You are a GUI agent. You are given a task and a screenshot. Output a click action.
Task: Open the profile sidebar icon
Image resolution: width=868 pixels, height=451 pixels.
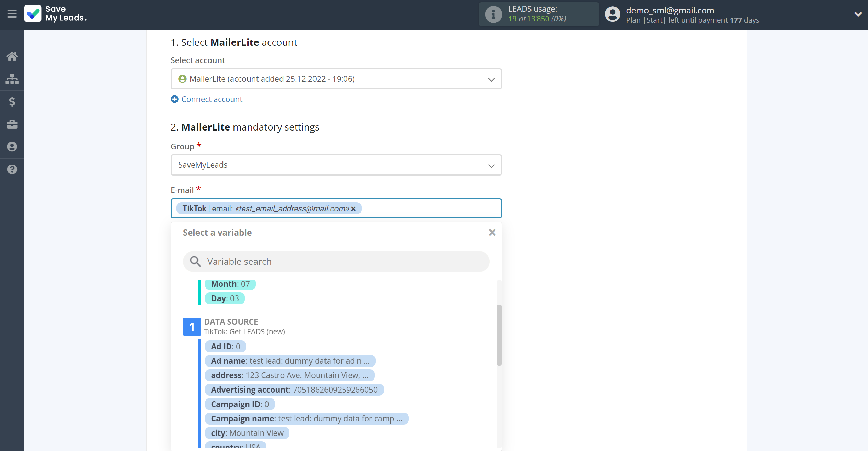(x=12, y=147)
